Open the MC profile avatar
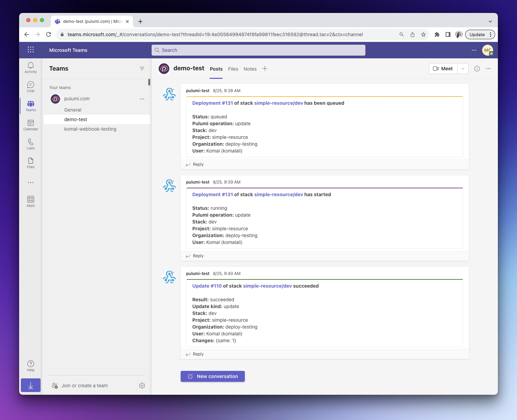This screenshot has width=517, height=420. click(x=488, y=50)
